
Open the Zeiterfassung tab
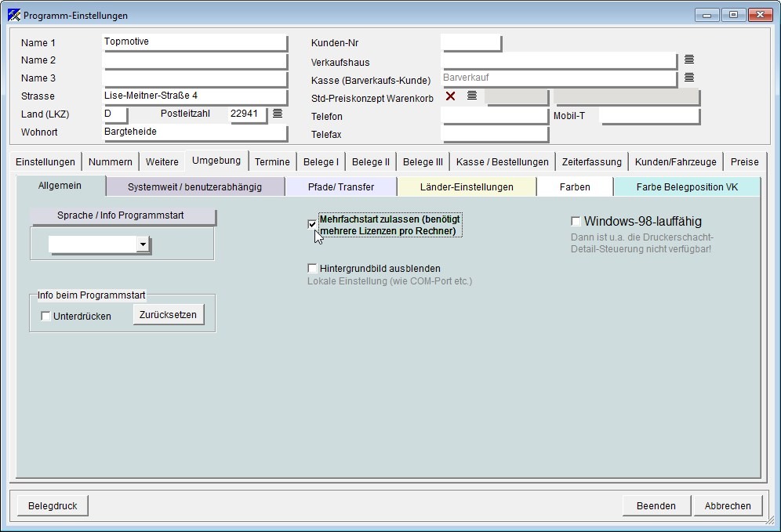coord(592,161)
